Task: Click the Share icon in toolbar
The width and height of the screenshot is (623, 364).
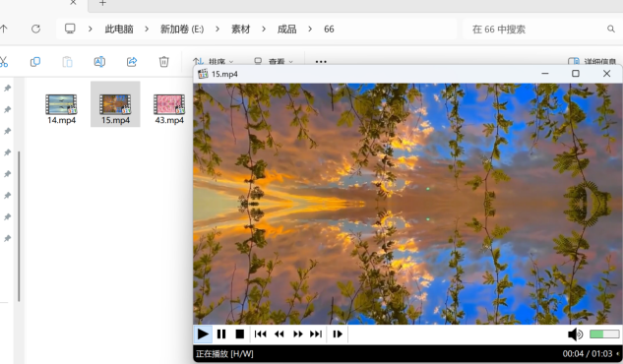Action: 132,62
